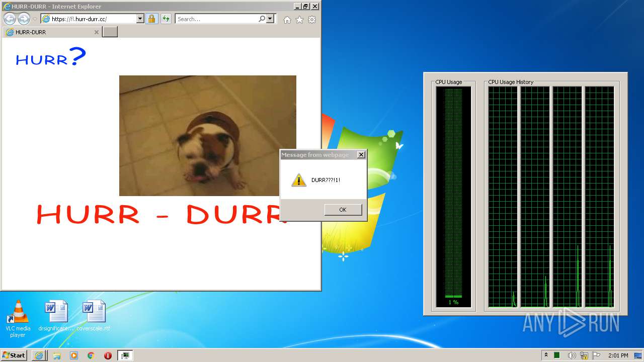Refresh the page with the green arrows icon
Viewport: 644px width, 362px height.
pos(166,19)
